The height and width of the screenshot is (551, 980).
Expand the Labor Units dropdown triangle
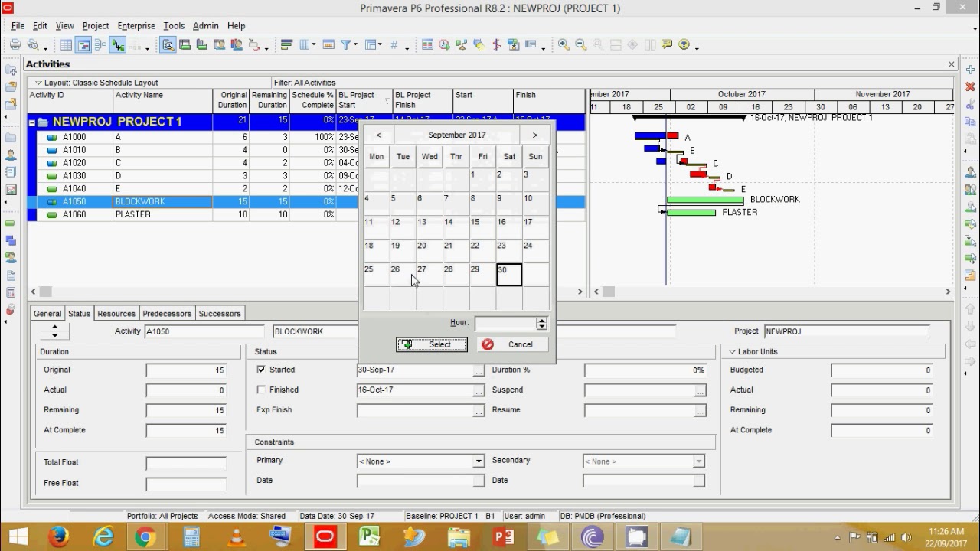(x=732, y=352)
